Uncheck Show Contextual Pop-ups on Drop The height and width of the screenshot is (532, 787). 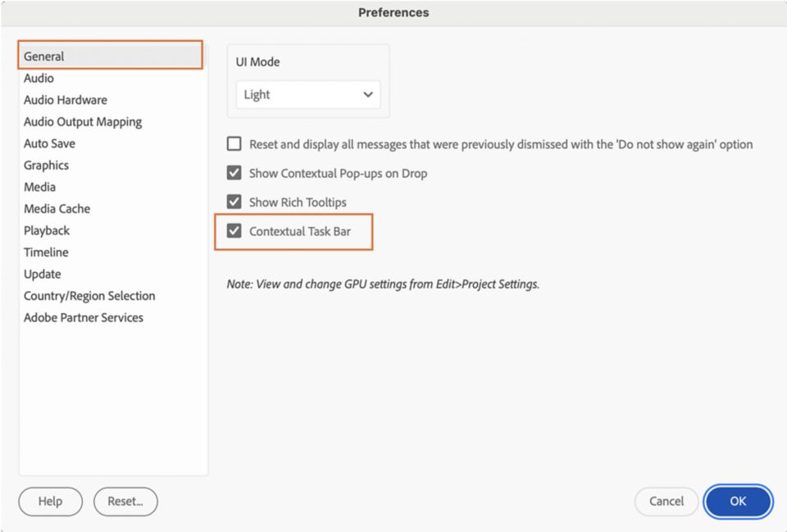click(234, 173)
